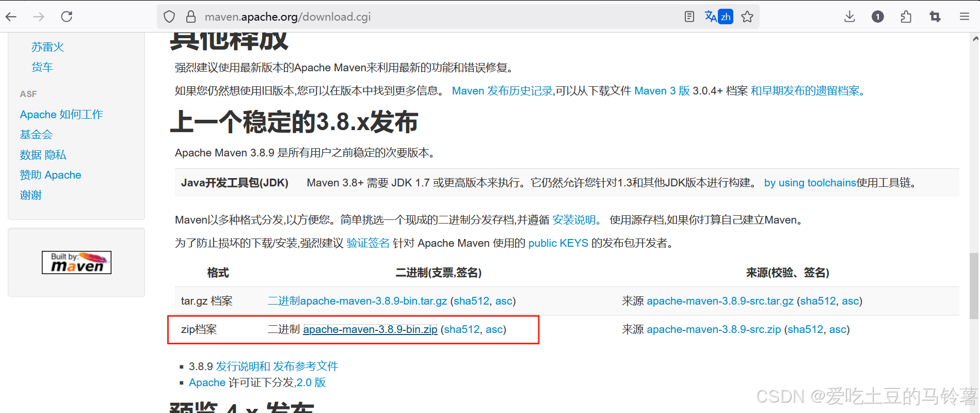Open the 安装说明 link
The image size is (980, 413).
coord(576,220)
